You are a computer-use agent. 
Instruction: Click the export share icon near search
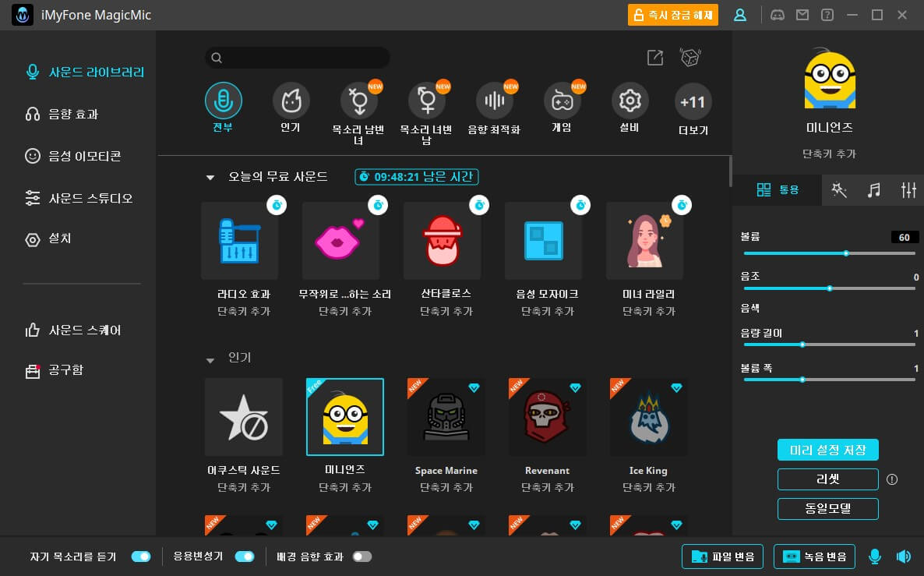click(654, 58)
